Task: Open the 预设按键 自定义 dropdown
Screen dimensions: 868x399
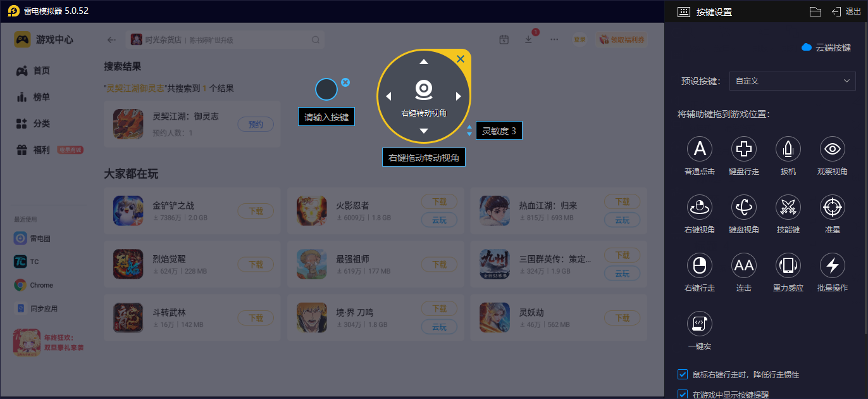Action: 792,81
